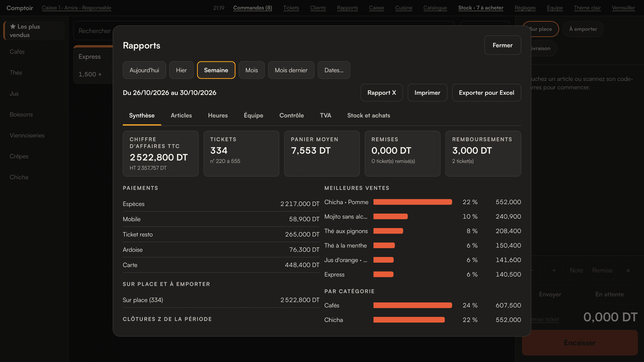Open the Stock et achats tab
This screenshot has height=362, width=644.
click(x=369, y=116)
